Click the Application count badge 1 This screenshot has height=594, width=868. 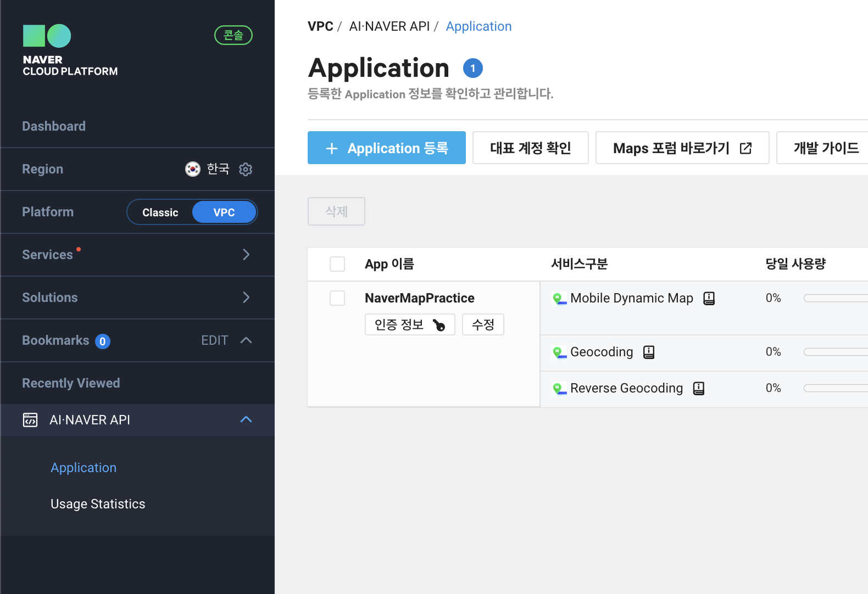coord(473,69)
